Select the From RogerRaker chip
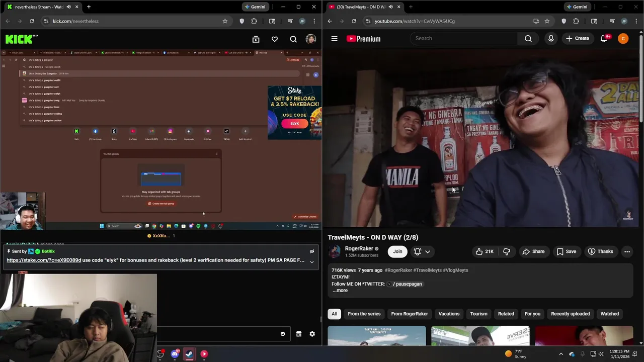Image resolution: width=644 pixels, height=362 pixels. point(410,314)
